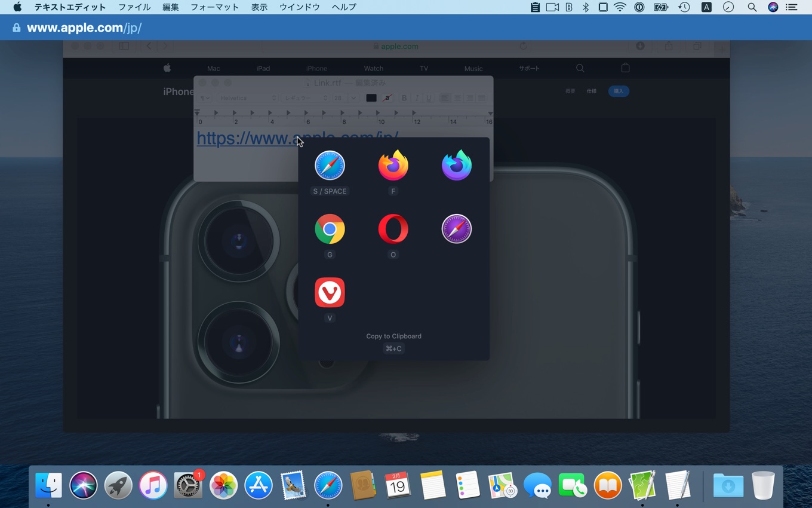Click strikethrough 'a' highlight color in TextEdit
This screenshot has height=508, width=812.
coord(387,98)
